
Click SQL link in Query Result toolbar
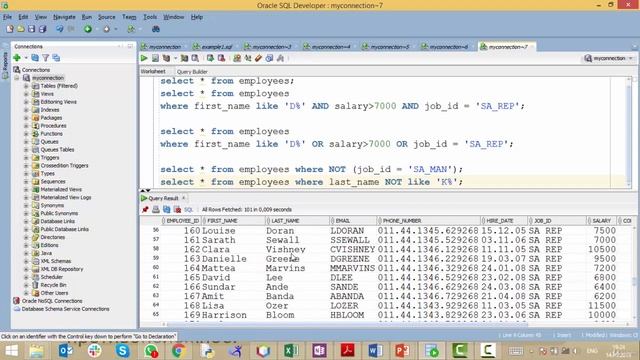pos(188,209)
